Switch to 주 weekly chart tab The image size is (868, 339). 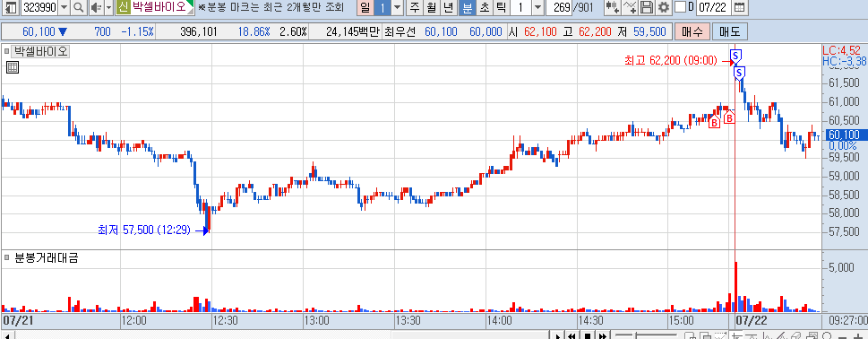tap(415, 8)
